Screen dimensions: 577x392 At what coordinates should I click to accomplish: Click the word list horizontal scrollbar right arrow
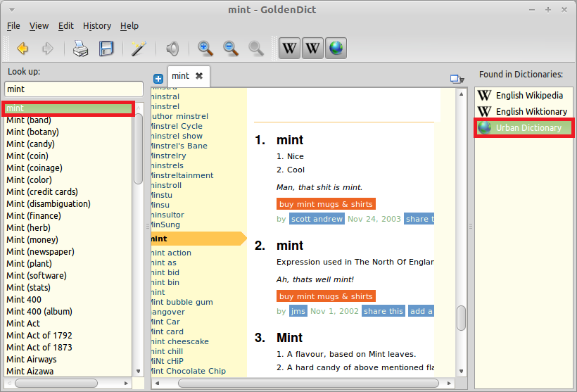point(126,383)
